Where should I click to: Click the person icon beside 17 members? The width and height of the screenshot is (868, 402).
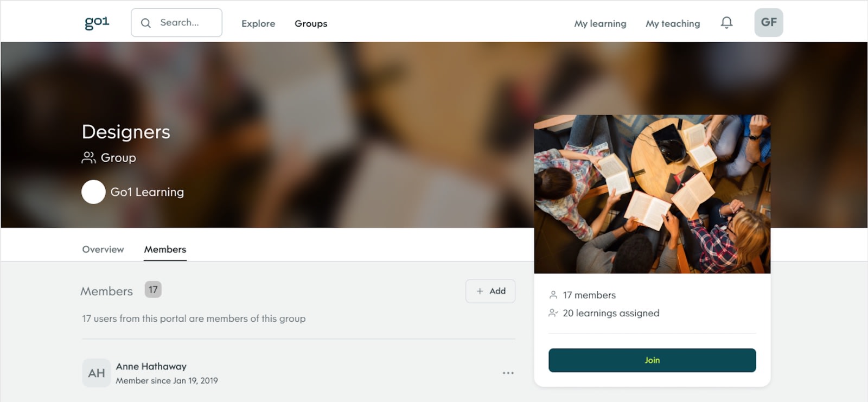(553, 295)
